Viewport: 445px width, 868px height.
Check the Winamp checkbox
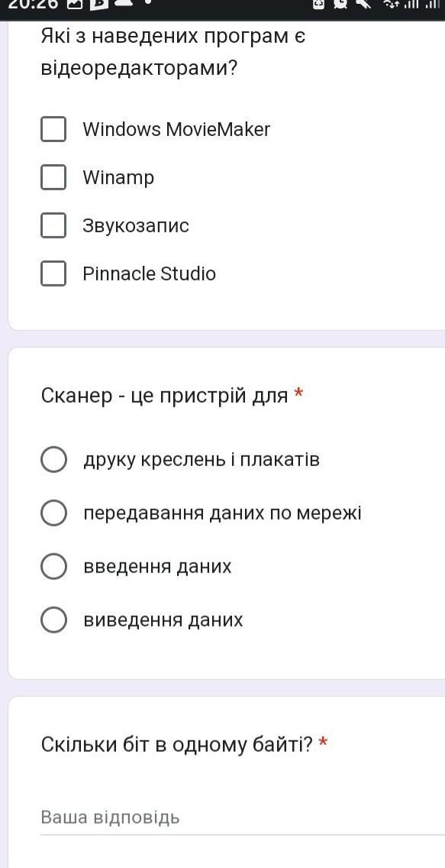click(53, 177)
